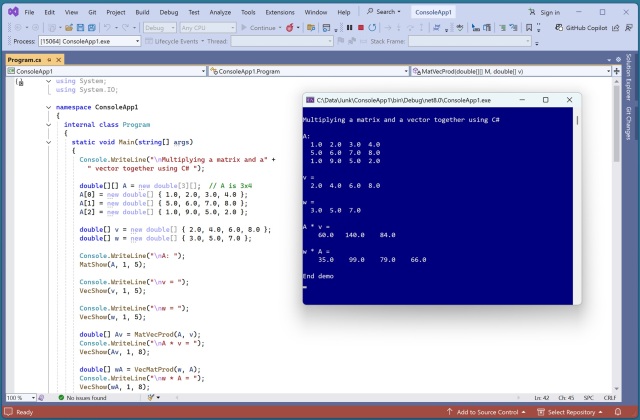The image size is (640, 420).
Task: Open the Solution Explorer side tab
Action: click(x=629, y=78)
